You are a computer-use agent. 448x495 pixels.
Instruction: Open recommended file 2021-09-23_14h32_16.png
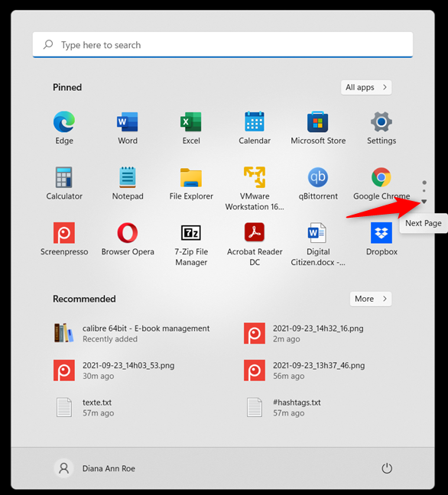tap(304, 333)
